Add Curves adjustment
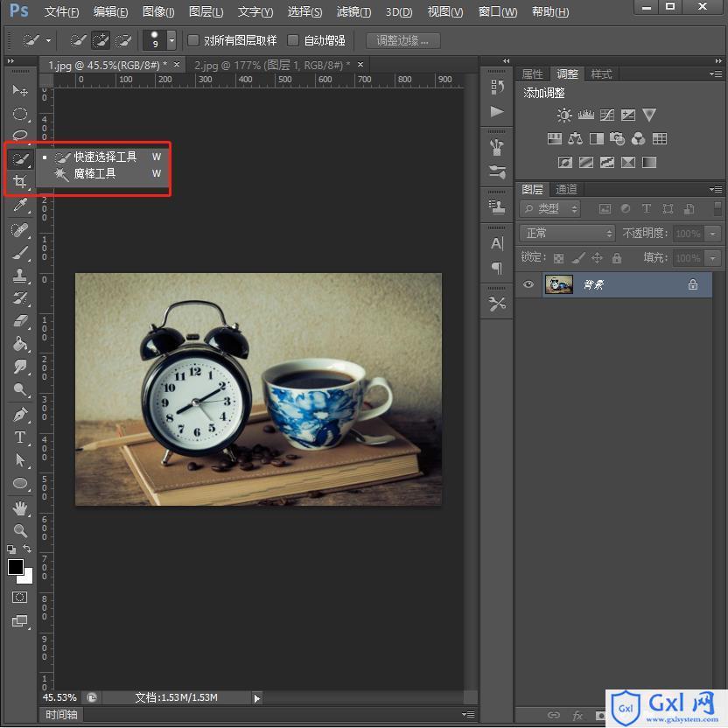 [x=607, y=115]
